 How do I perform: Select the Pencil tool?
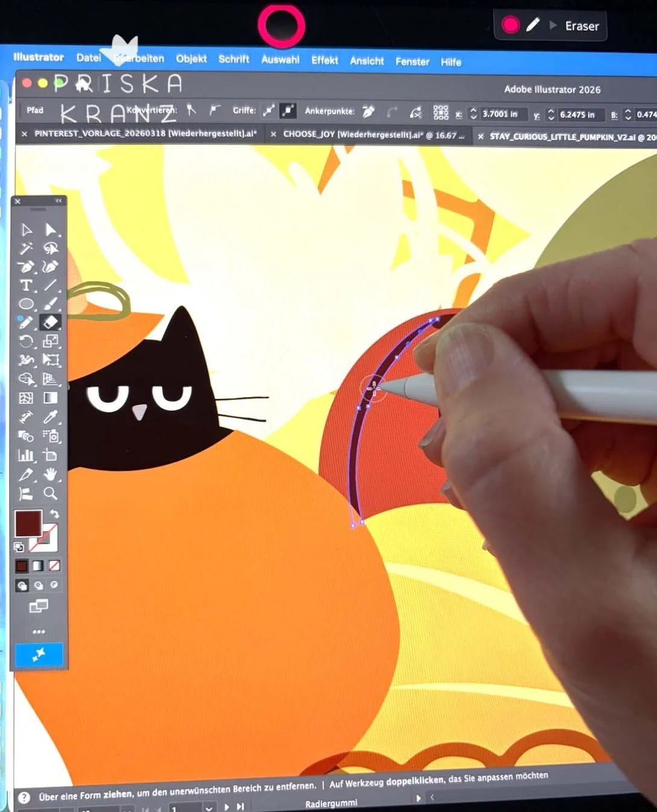26,323
